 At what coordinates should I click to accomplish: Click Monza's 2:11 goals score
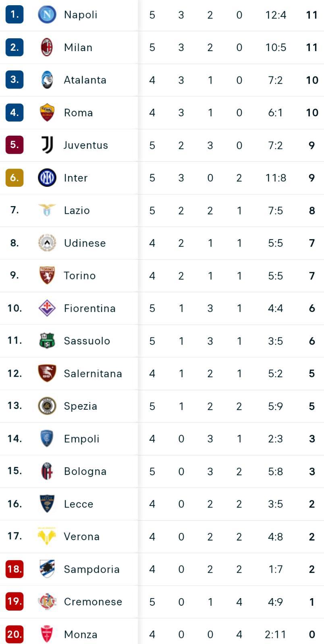[x=276, y=635]
